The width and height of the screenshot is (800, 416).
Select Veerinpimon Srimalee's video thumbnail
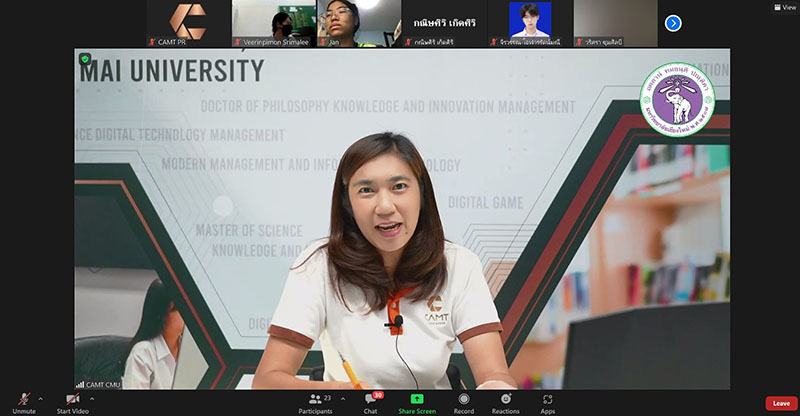pos(274,23)
